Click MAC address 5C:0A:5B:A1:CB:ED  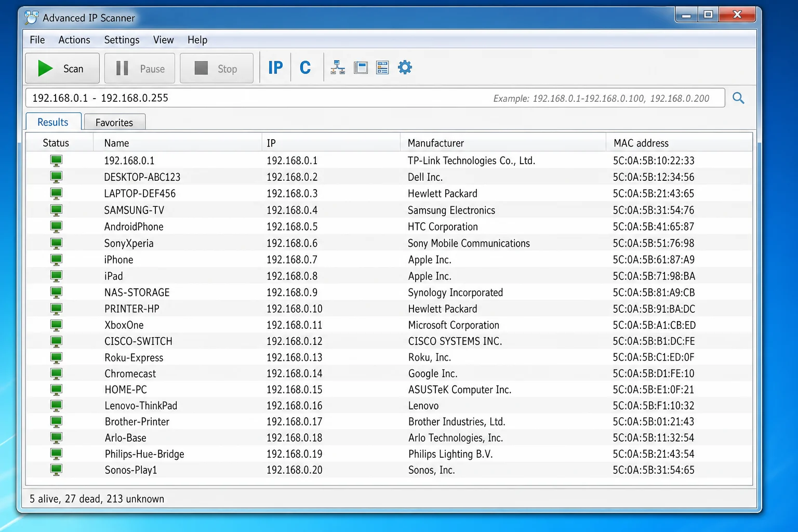(x=654, y=325)
